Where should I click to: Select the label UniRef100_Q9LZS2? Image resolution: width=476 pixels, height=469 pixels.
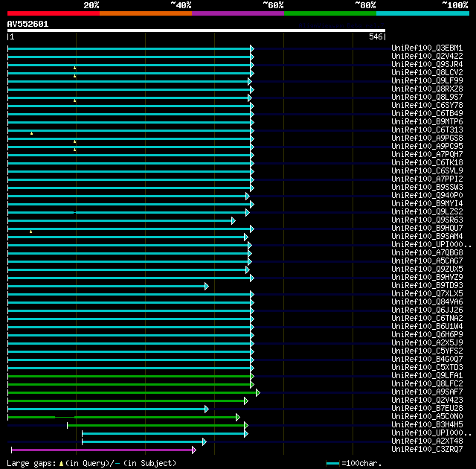click(427, 212)
